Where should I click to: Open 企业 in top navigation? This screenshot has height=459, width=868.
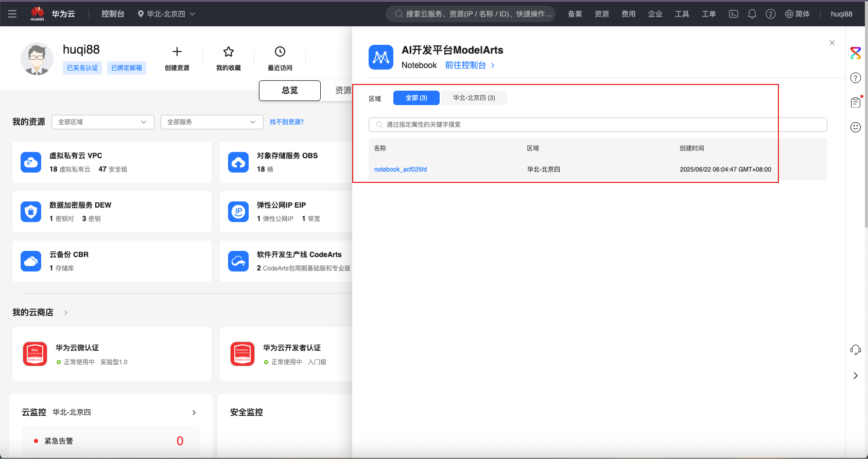[x=655, y=14]
